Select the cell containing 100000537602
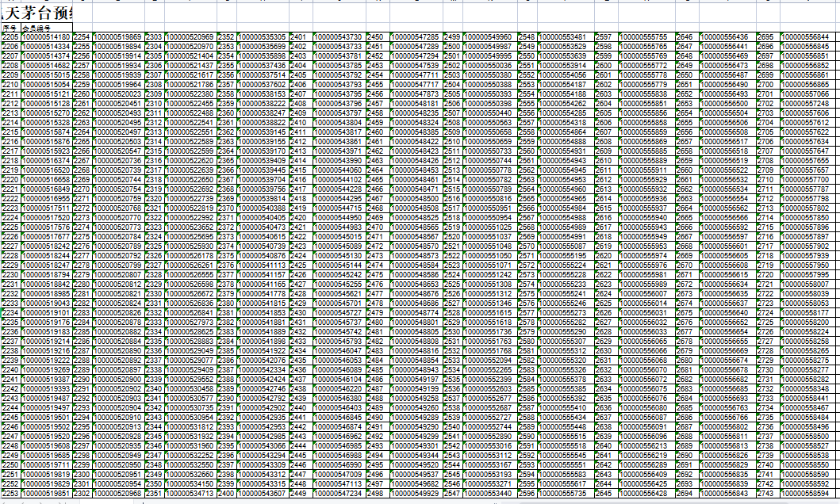This screenshot has width=840, height=504. point(263,85)
